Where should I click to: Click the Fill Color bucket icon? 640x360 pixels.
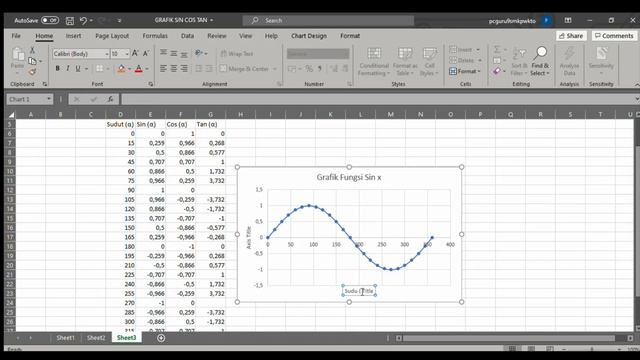pyautogui.click(x=121, y=69)
